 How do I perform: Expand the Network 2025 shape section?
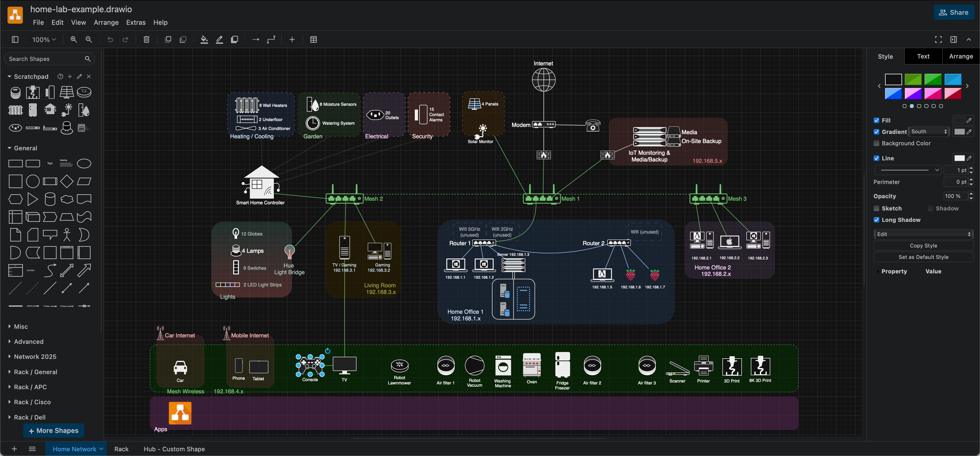36,356
